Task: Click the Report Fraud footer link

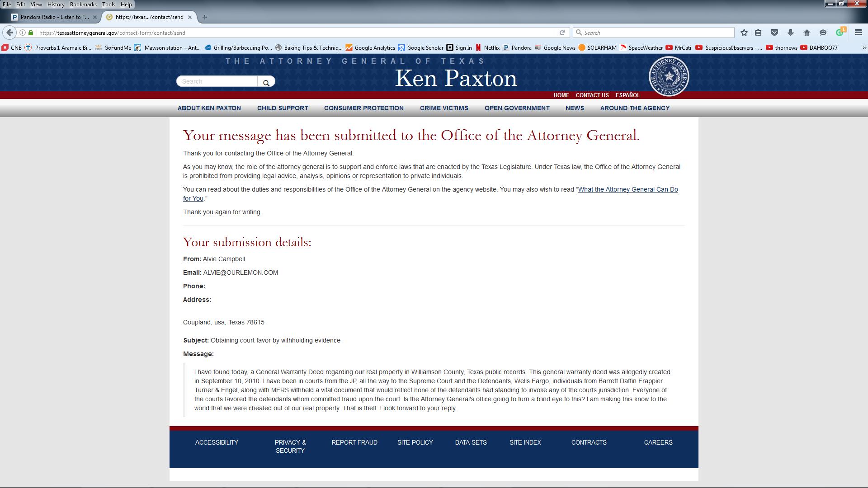Action: (354, 442)
